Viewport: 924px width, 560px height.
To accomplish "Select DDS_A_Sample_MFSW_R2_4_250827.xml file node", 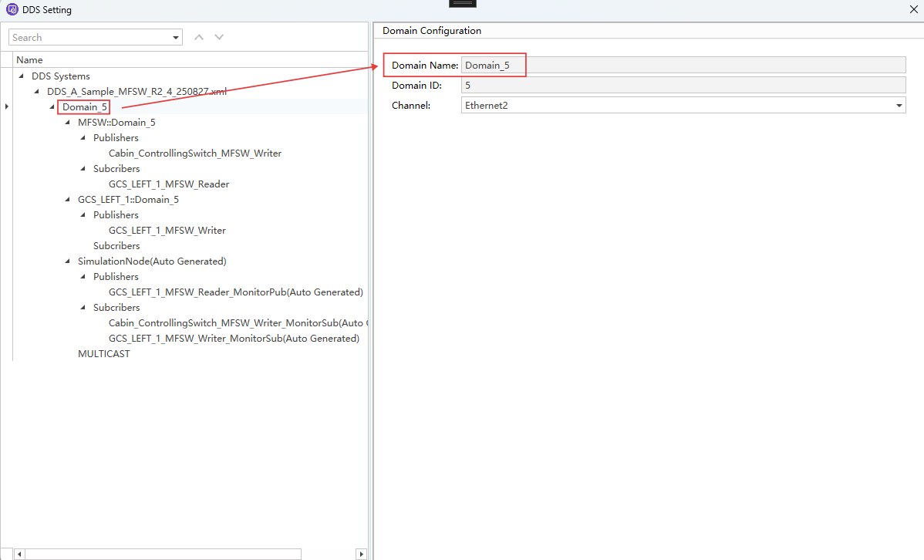I will 137,92.
